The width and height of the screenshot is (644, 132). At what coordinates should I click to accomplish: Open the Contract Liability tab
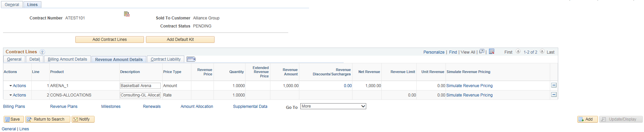pyautogui.click(x=165, y=59)
